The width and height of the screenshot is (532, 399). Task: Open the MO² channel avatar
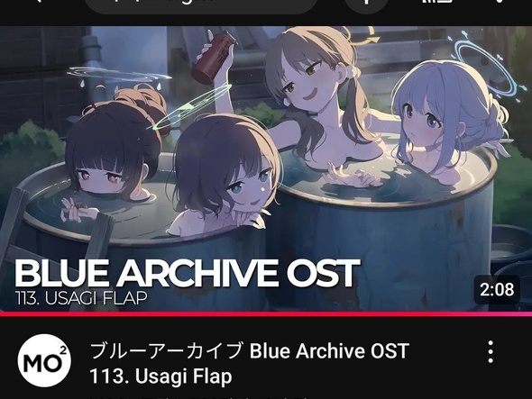pyautogui.click(x=44, y=360)
